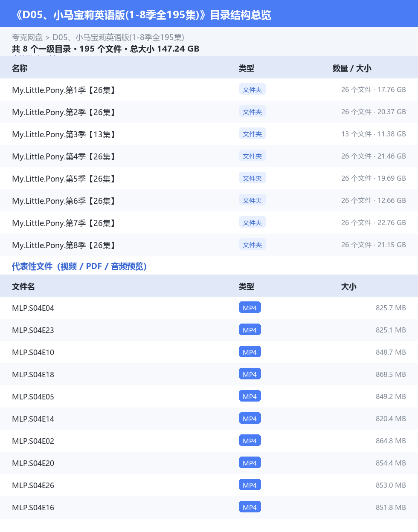Click the 夸克网盘 breadcrumb
Screen dimensions: 418x532
pyautogui.click(x=27, y=38)
